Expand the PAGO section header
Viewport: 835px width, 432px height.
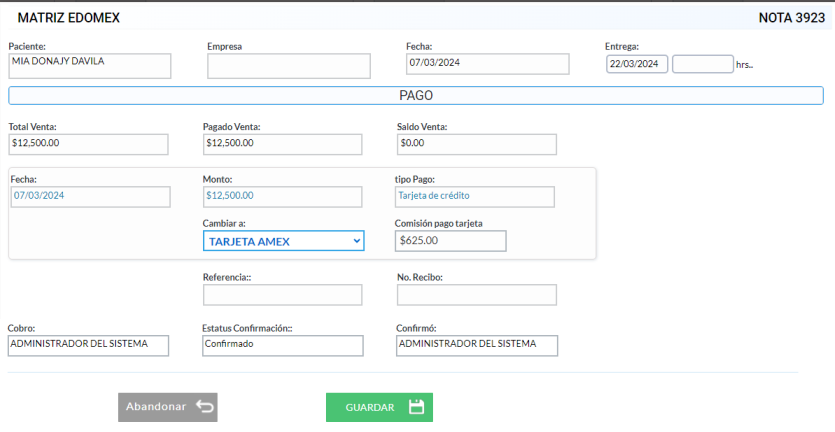coord(416,95)
